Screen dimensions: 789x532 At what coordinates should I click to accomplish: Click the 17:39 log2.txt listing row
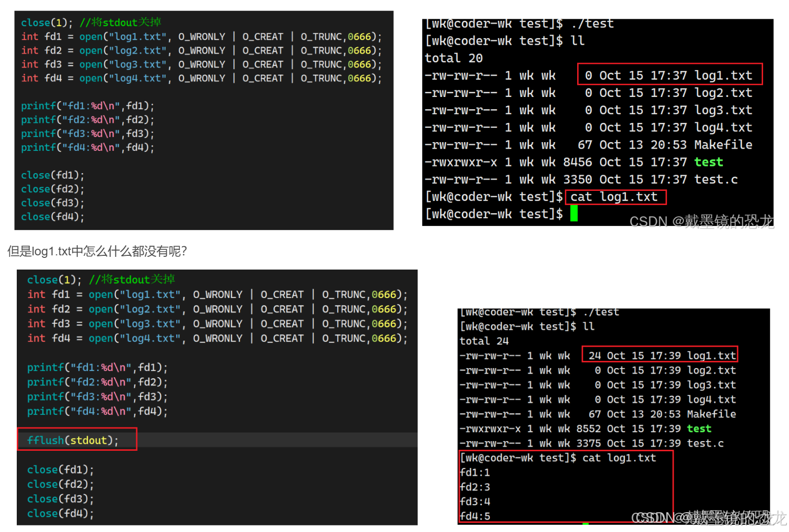[597, 370]
